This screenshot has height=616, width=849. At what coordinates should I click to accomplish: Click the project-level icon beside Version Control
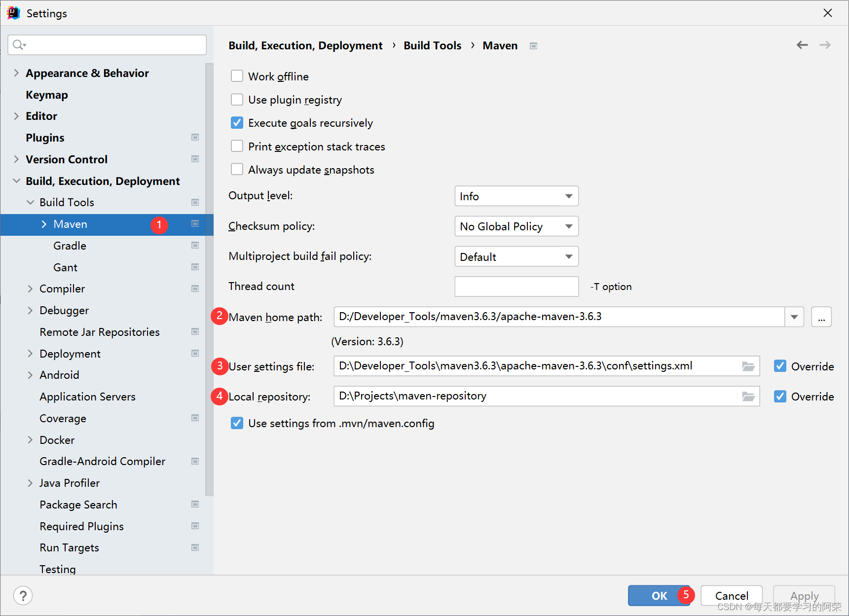[x=195, y=159]
